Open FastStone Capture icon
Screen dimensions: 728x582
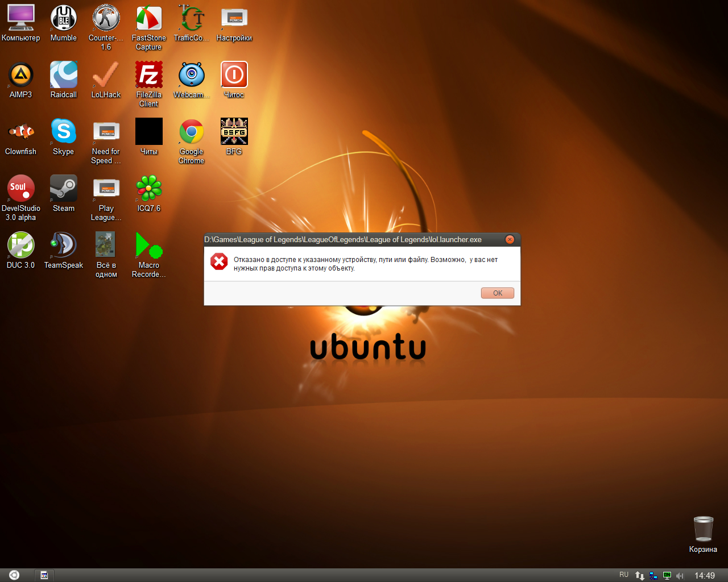pyautogui.click(x=149, y=27)
